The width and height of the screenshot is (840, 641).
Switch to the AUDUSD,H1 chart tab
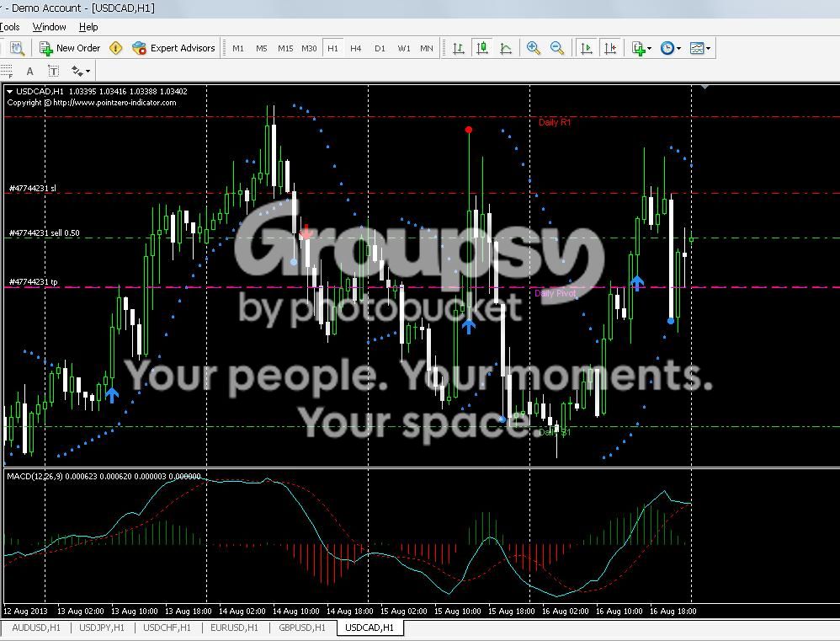[36, 628]
